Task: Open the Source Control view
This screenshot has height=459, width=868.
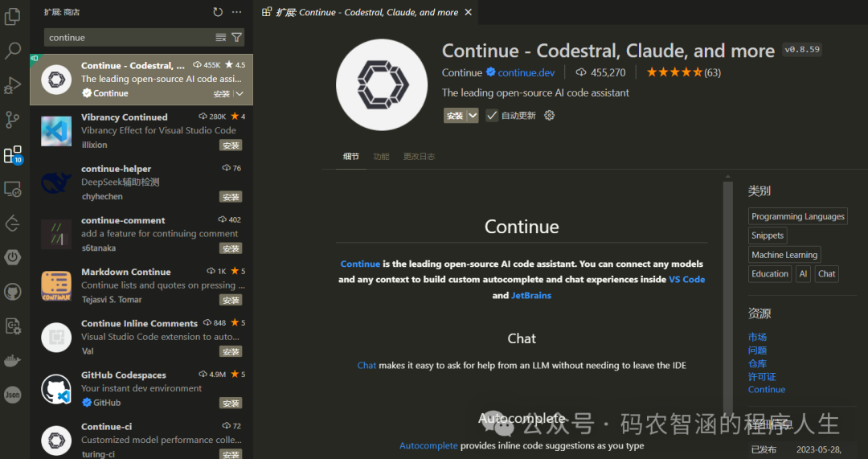Action: [x=12, y=120]
